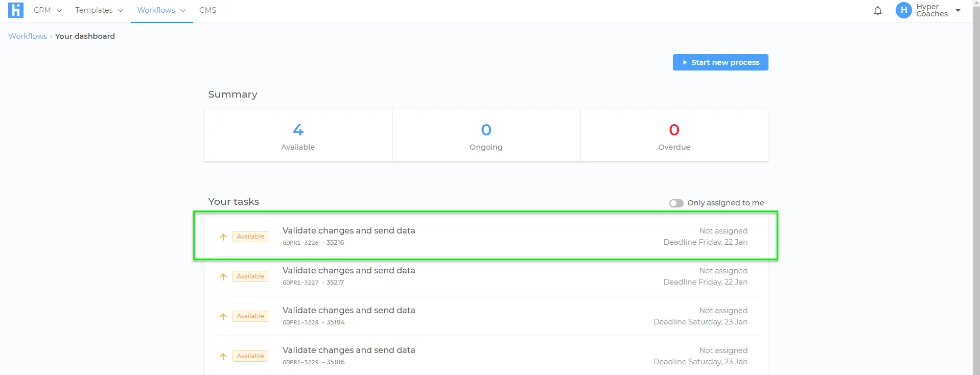980x375 pixels.
Task: Open the CMS menu item
Action: [207, 10]
